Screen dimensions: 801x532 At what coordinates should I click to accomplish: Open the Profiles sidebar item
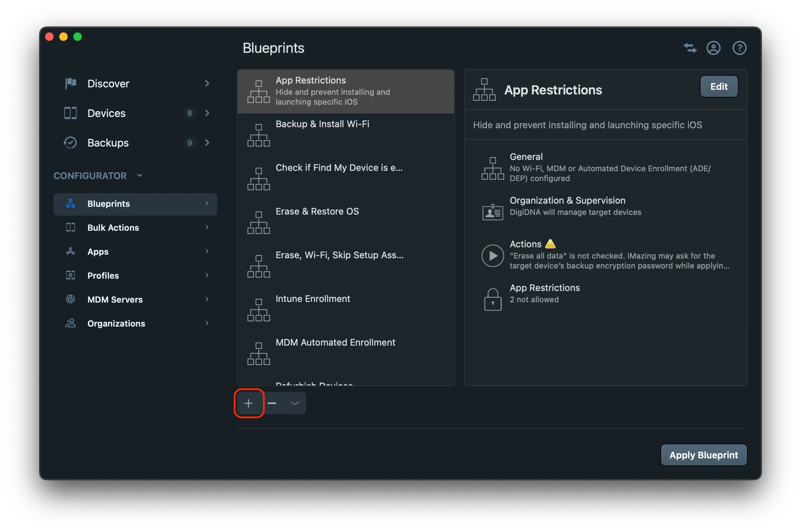click(103, 276)
